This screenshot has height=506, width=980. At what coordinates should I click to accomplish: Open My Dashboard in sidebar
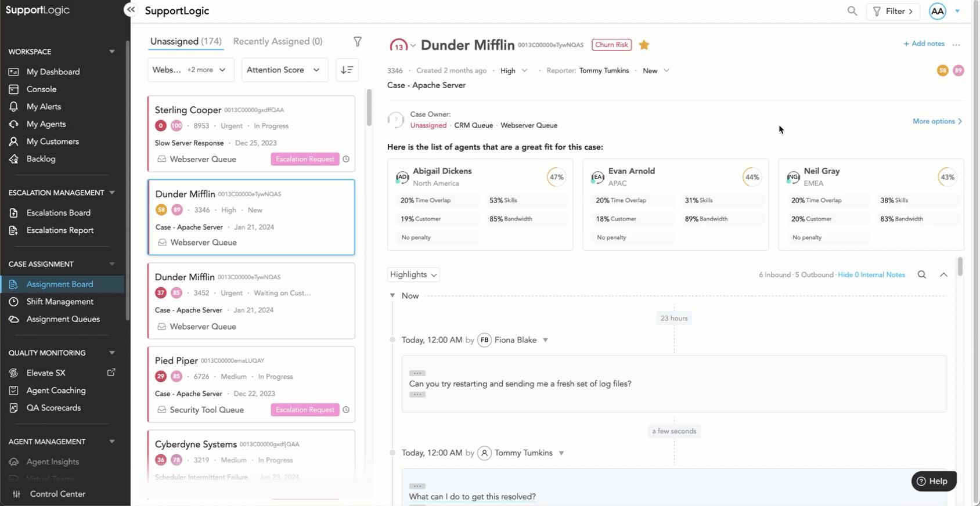pyautogui.click(x=53, y=72)
